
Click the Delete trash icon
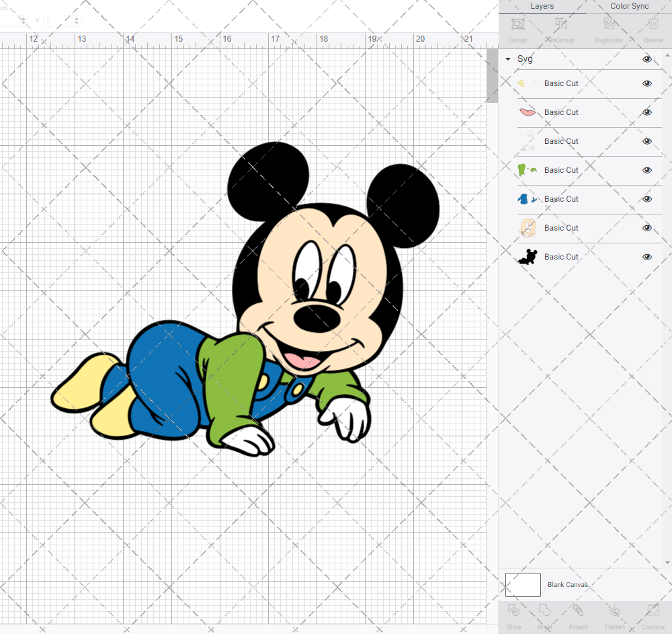pos(653,24)
